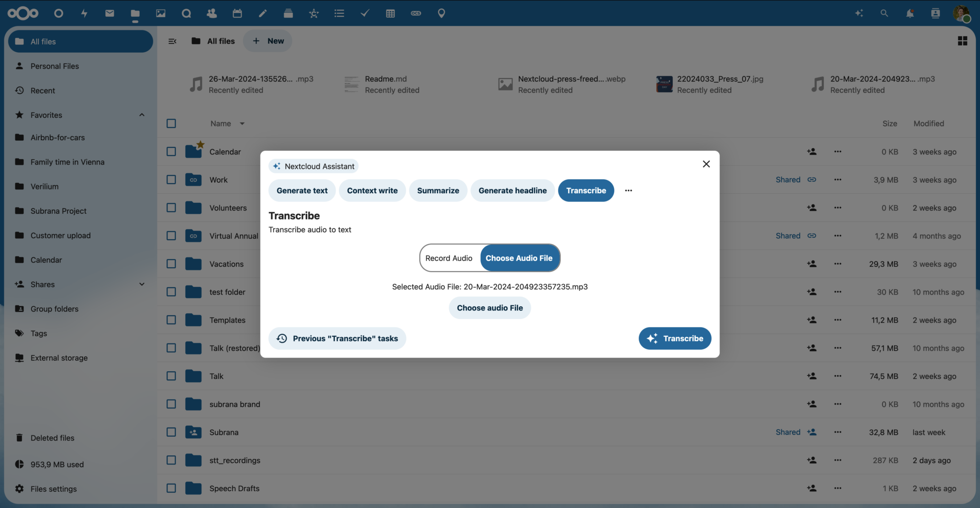Select the Generate headline assistant tab
980x508 pixels.
(x=512, y=190)
